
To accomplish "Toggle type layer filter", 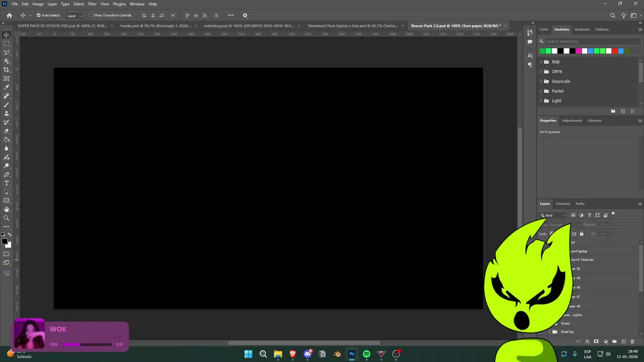I will click(590, 215).
